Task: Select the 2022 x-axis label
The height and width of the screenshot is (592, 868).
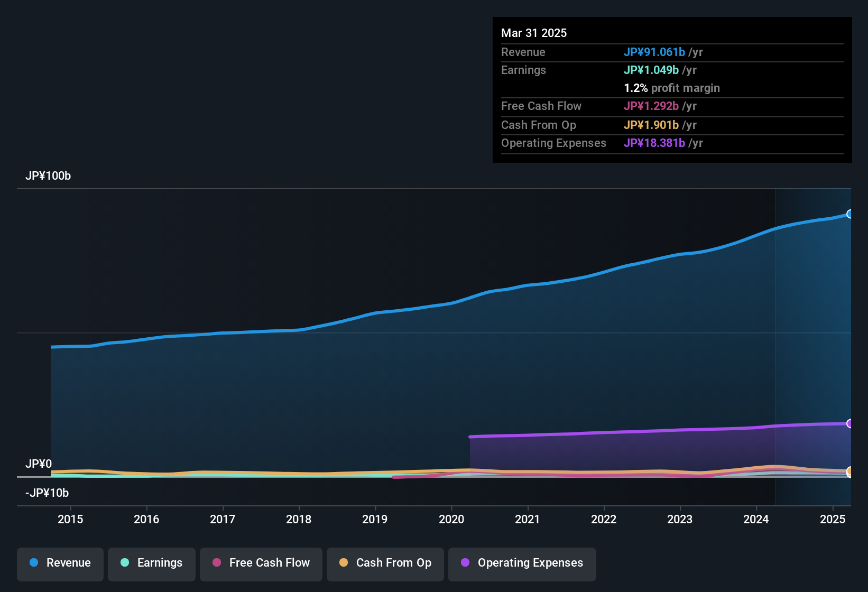Action: pos(604,519)
